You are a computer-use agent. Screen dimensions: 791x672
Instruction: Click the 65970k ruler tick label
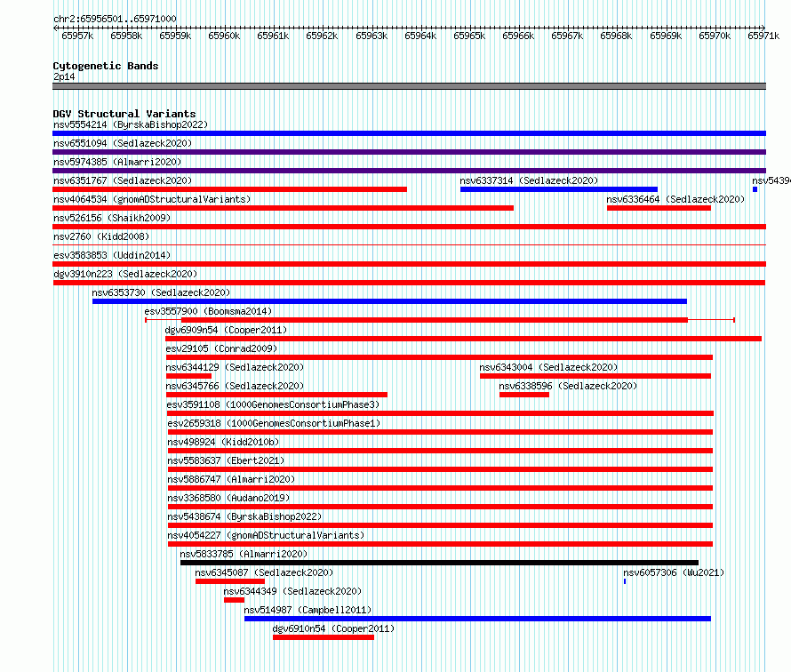pyautogui.click(x=715, y=36)
